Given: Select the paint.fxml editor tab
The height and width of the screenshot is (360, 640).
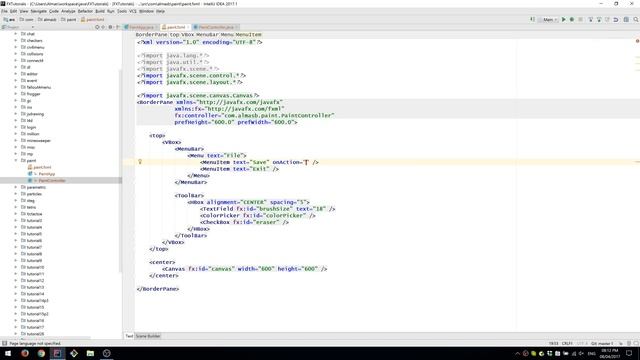Looking at the screenshot, I should tap(176, 27).
